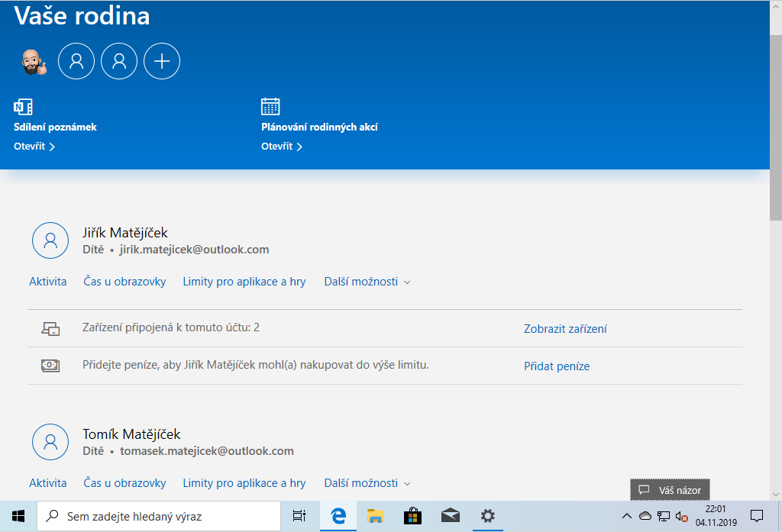This screenshot has width=782, height=532.
Task: Expand Další možnosti for Jiřík Matějíček
Action: coord(367,282)
